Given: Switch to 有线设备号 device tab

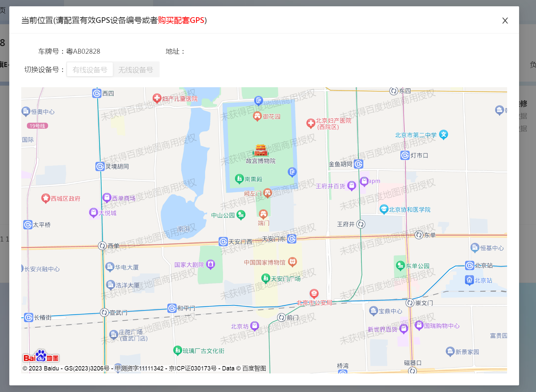Looking at the screenshot, I should [90, 70].
